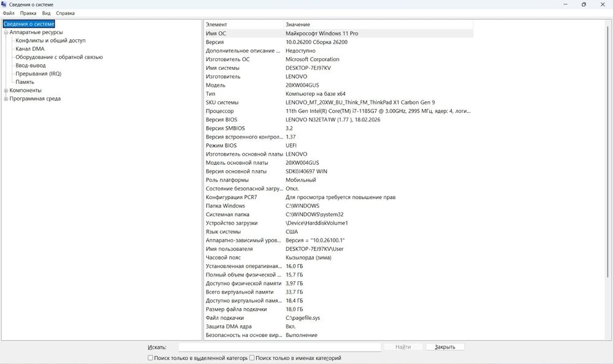
Task: Open the Вид menu
Action: [x=46, y=13]
